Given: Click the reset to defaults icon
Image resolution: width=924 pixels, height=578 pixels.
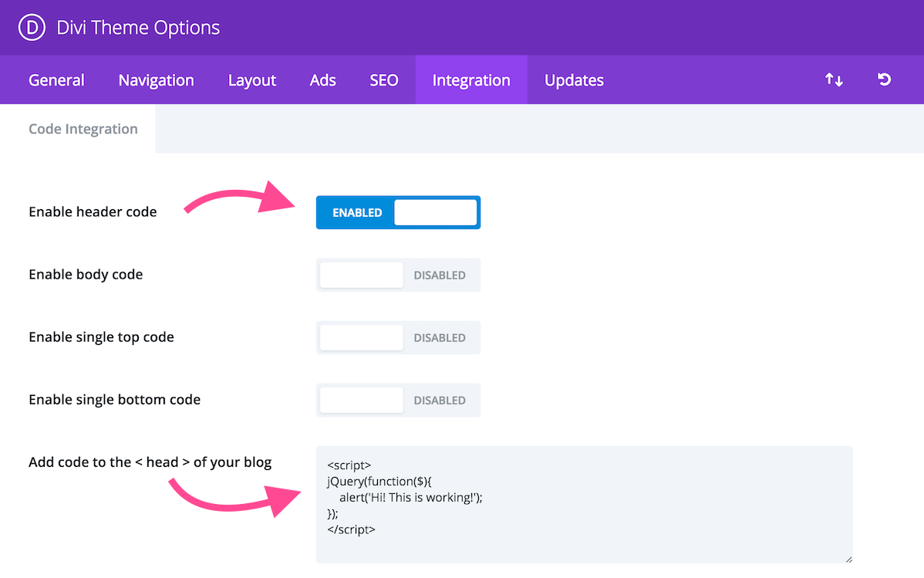Looking at the screenshot, I should [884, 79].
